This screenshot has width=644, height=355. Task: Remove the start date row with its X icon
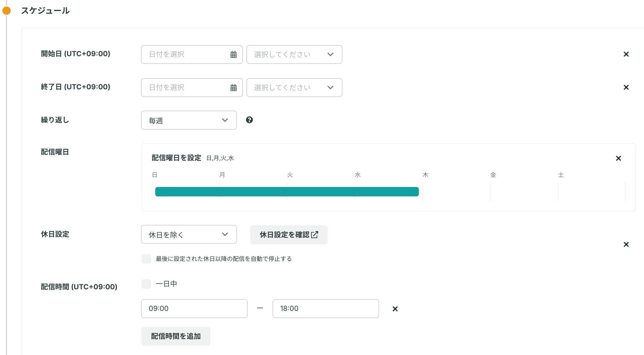click(x=626, y=54)
